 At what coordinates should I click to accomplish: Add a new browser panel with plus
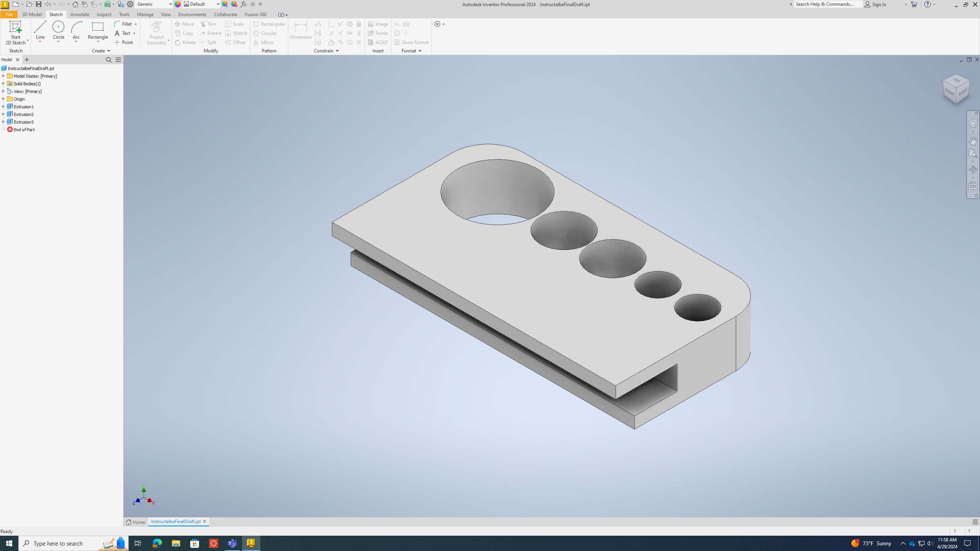point(27,60)
